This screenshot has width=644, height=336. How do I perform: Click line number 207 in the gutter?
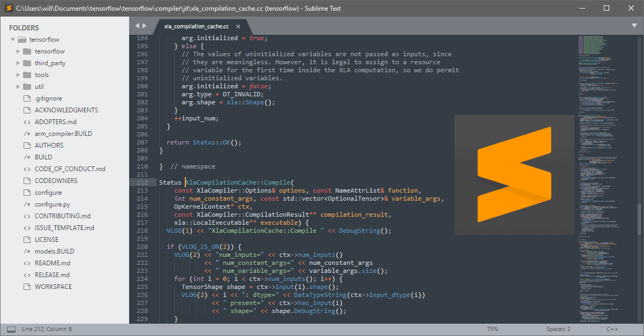(142, 142)
